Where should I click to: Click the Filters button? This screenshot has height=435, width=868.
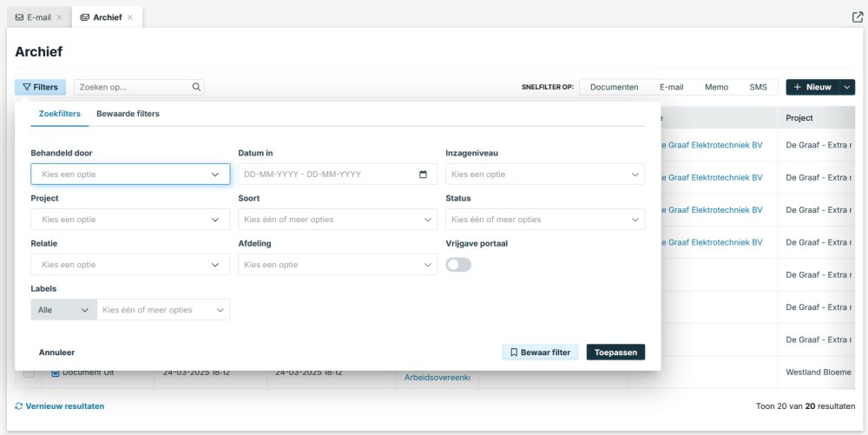41,87
